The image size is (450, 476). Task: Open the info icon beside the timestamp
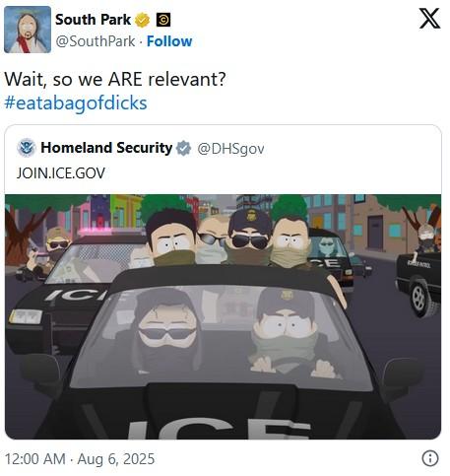(x=430, y=458)
